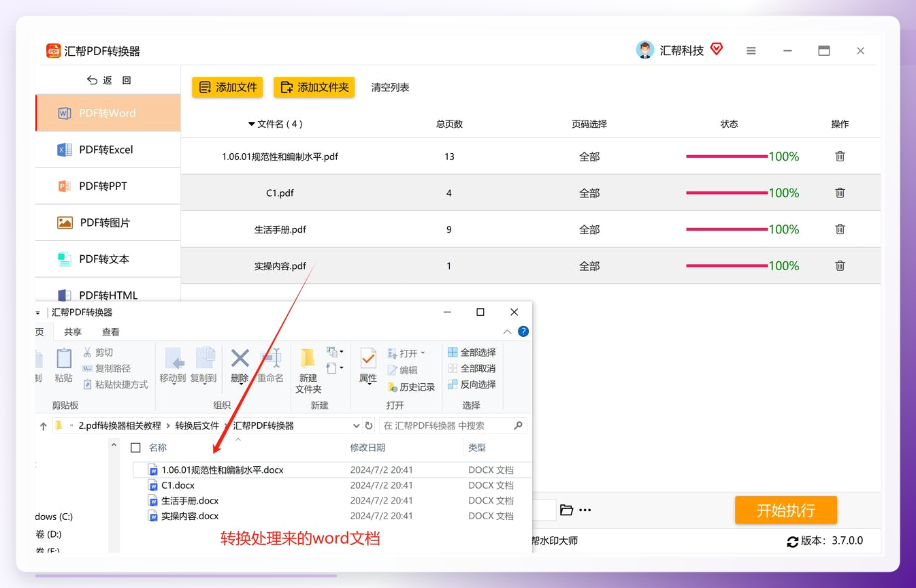Switch to PDF转Excel
916x588 pixels.
point(108,150)
